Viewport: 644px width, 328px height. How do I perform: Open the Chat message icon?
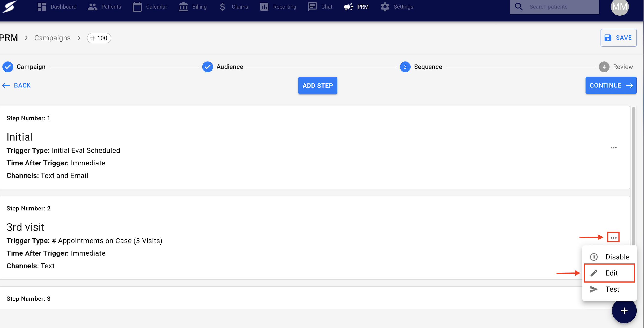pyautogui.click(x=312, y=7)
